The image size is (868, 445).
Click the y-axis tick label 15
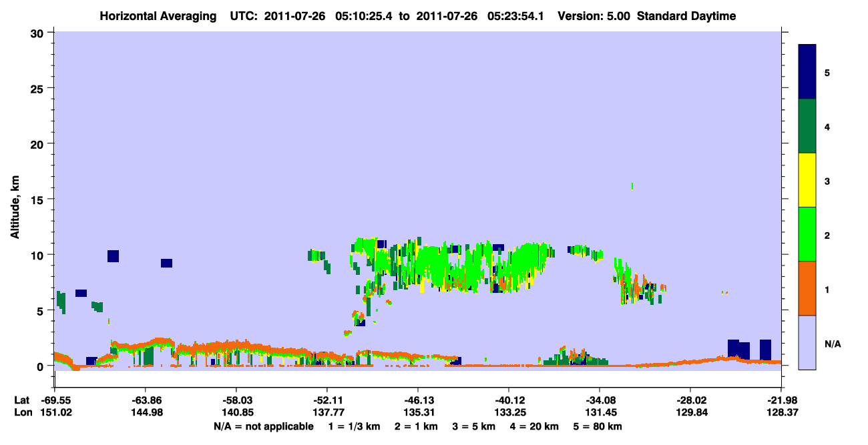[x=39, y=199]
